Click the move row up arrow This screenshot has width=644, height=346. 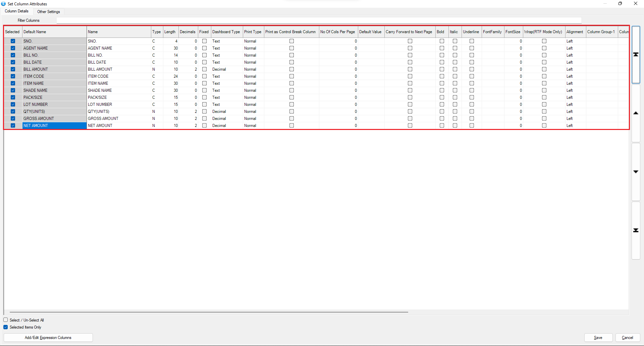(x=636, y=113)
